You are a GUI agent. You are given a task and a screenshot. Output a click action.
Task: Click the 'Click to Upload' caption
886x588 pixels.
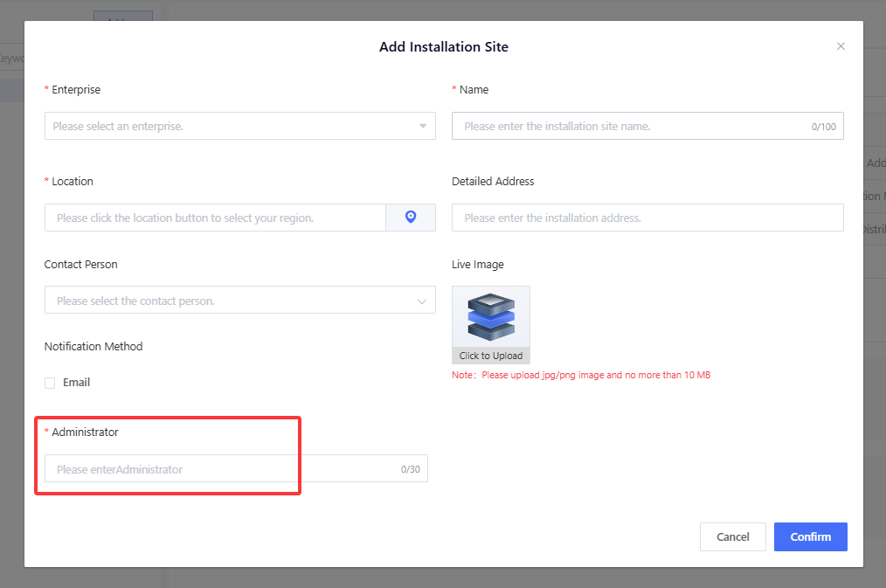click(x=491, y=356)
